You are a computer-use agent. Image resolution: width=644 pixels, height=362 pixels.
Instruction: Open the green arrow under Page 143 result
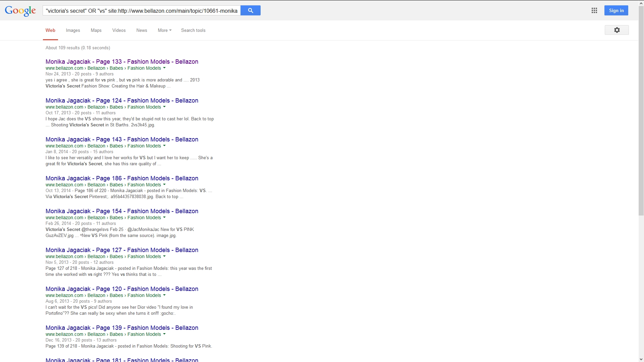[164, 146]
